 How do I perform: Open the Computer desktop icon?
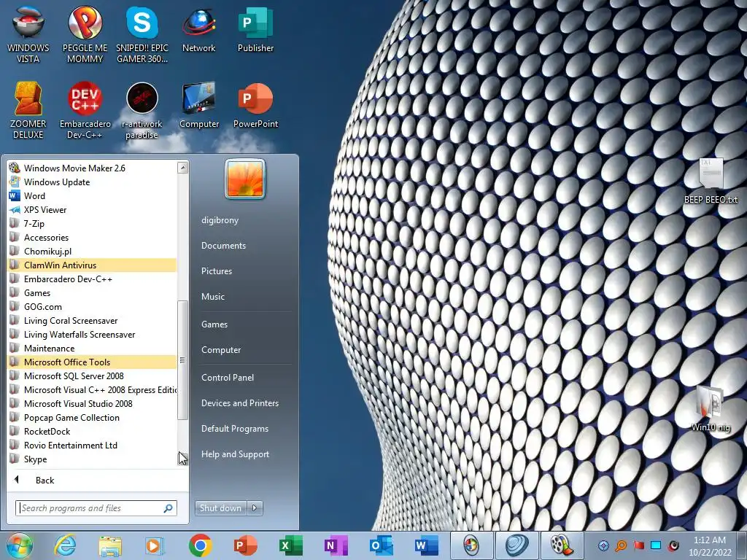(198, 105)
